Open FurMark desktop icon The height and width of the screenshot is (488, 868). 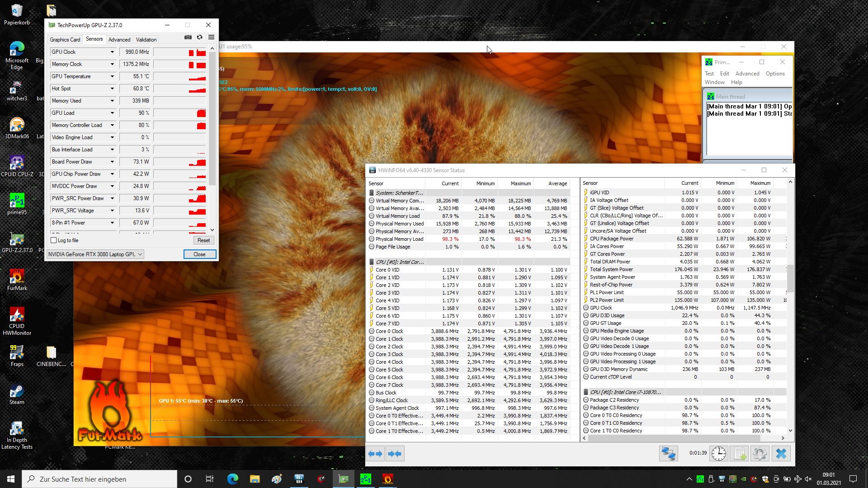click(17, 280)
